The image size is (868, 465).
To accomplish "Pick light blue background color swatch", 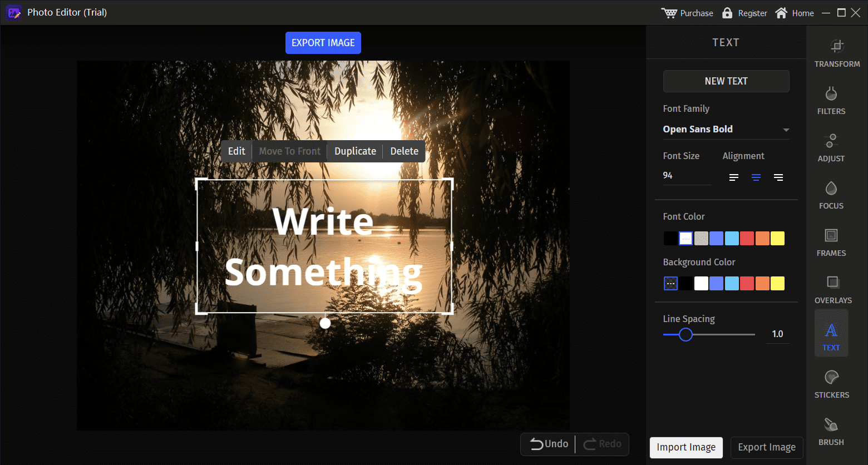I will coord(732,284).
